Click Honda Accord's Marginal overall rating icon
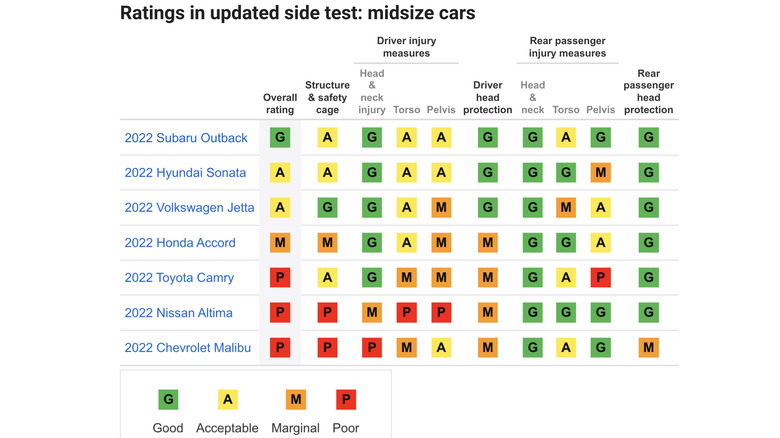This screenshot has width=780, height=438. coord(280,243)
